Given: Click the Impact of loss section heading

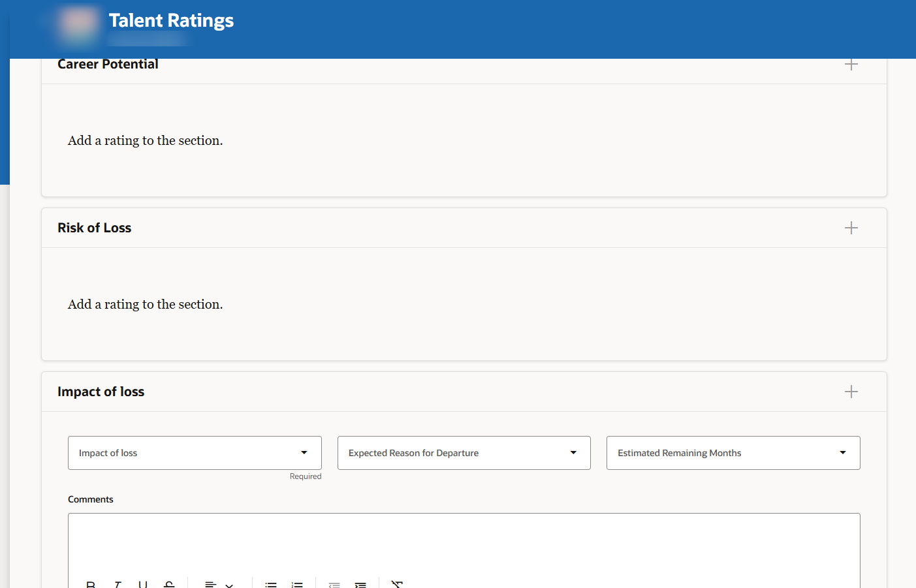Looking at the screenshot, I should click(101, 392).
